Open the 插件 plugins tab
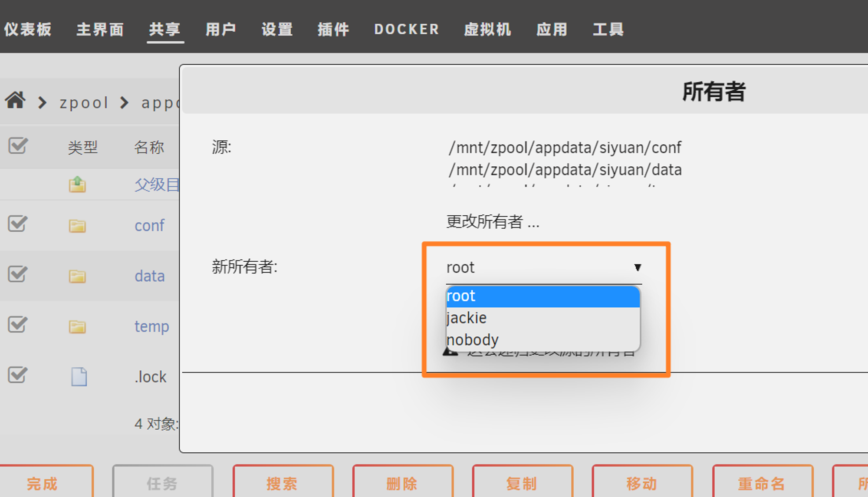Screen dimensions: 868x497 coord(333,29)
